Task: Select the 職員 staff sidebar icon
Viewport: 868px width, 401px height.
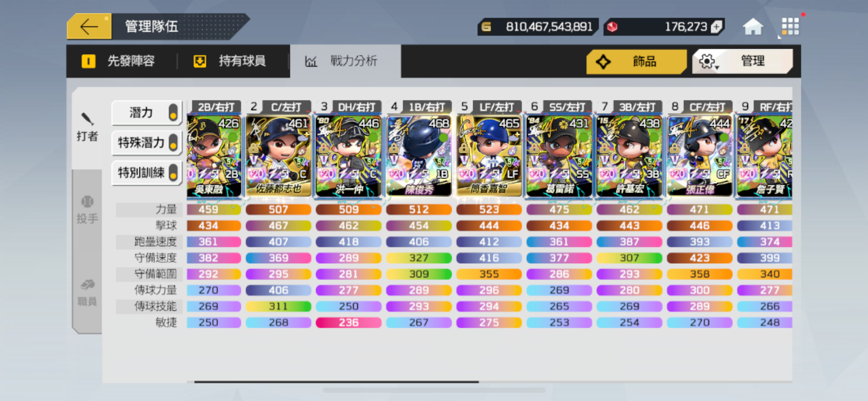Action: [x=87, y=292]
